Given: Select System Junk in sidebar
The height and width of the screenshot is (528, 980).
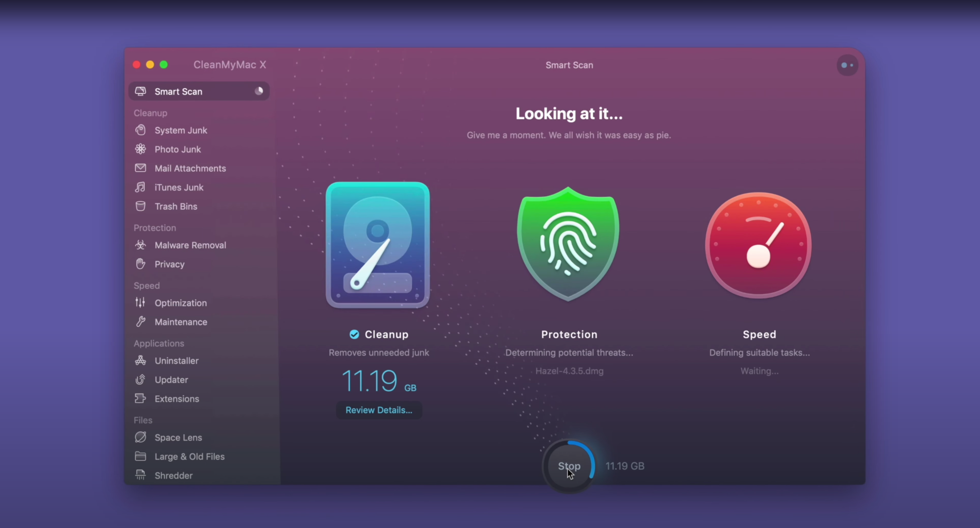Looking at the screenshot, I should [181, 130].
